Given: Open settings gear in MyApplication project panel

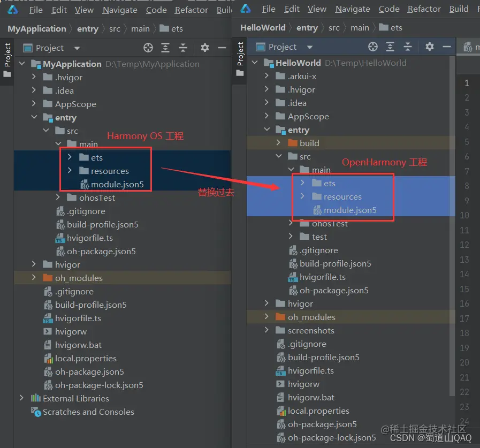Looking at the screenshot, I should click(205, 48).
